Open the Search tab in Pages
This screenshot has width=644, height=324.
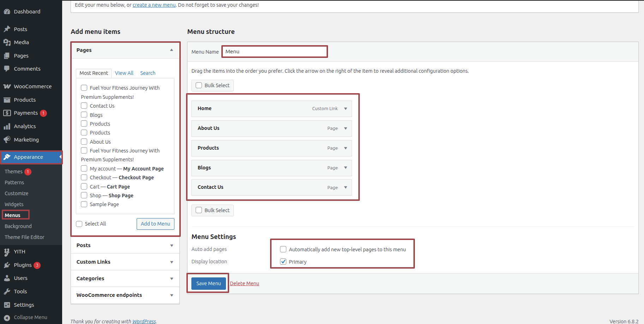(x=148, y=73)
